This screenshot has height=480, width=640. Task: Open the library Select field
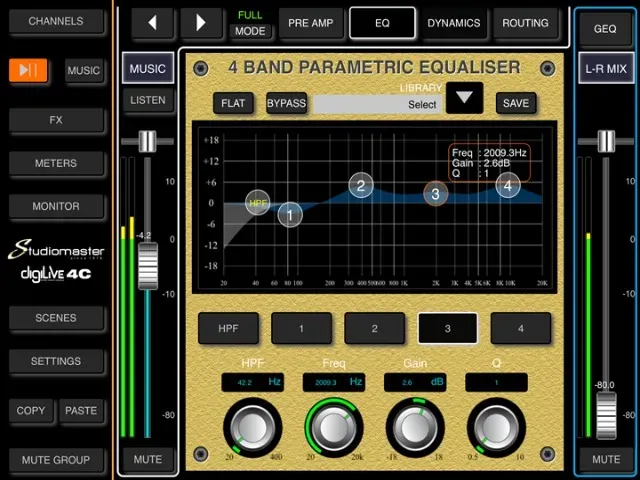click(x=377, y=104)
